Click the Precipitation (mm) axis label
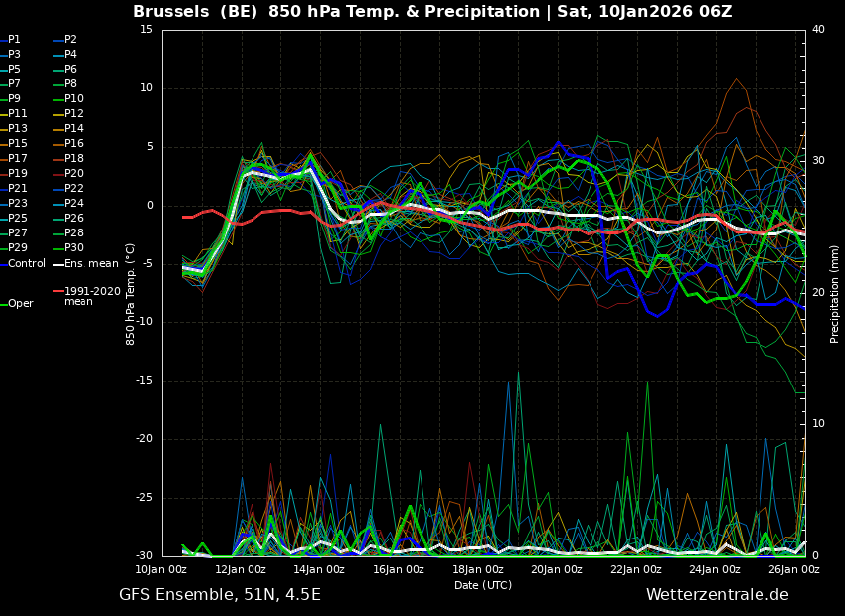The image size is (845, 616). 835,293
